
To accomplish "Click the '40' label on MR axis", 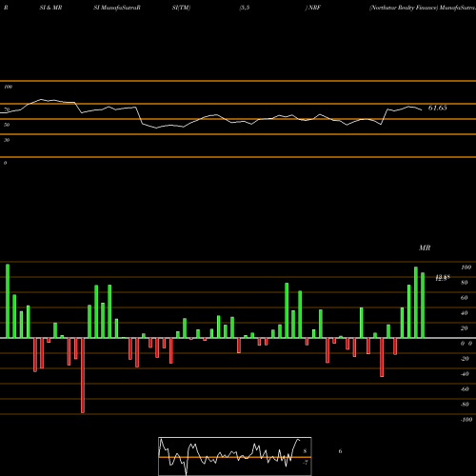I will click(465, 313).
